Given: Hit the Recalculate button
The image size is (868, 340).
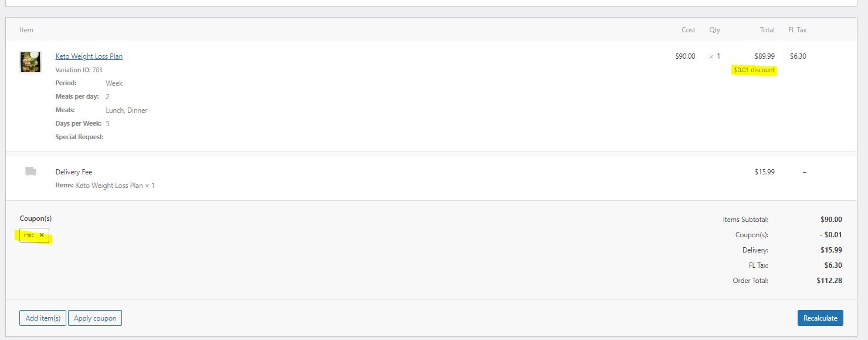Looking at the screenshot, I should pos(820,318).
